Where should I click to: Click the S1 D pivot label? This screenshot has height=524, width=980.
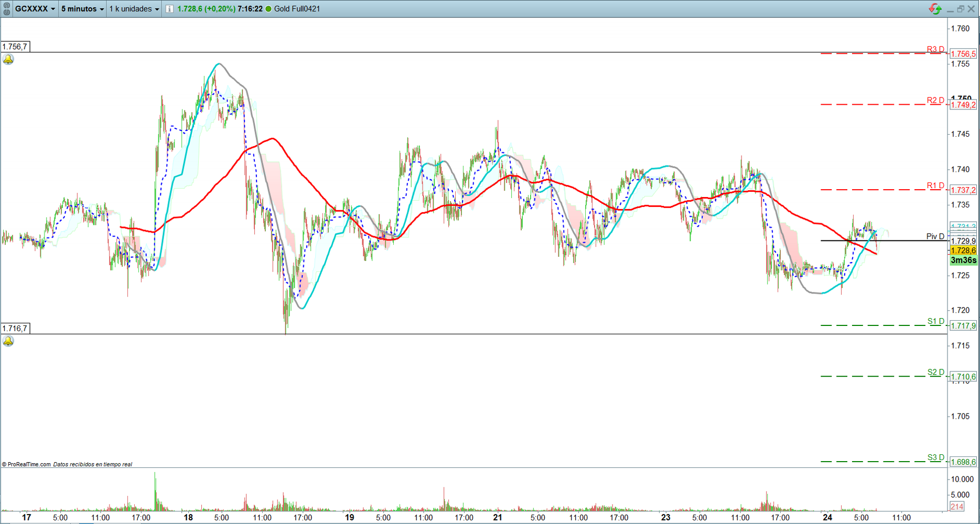(936, 321)
